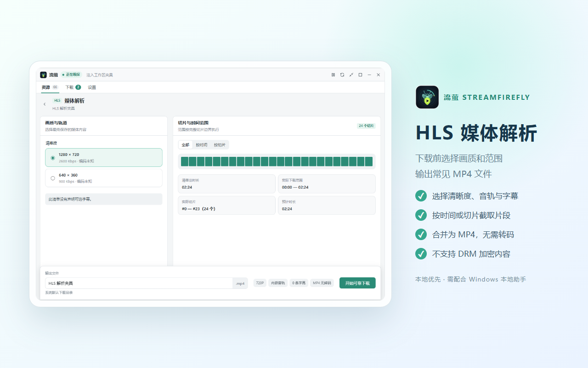Click the StreamFirefly logo in the promo panel
This screenshot has height=368, width=588.
click(x=427, y=97)
